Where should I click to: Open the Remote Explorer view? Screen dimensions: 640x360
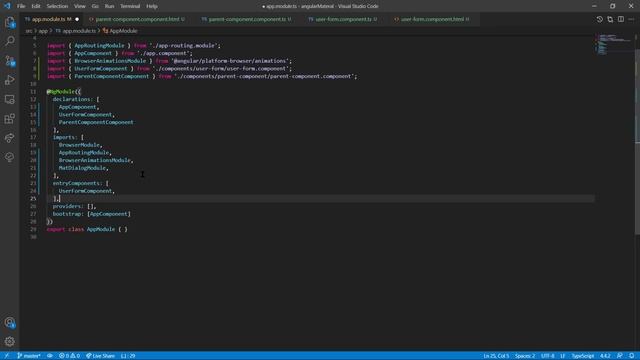click(x=9, y=99)
